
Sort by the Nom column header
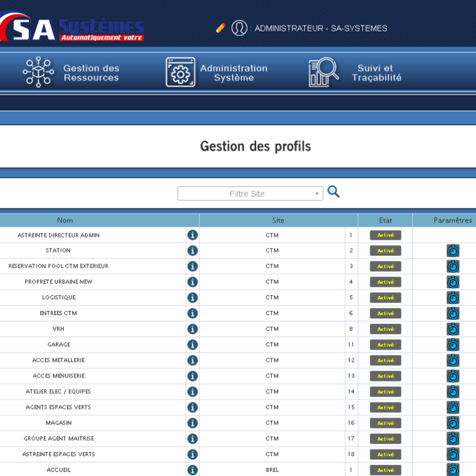tap(65, 220)
